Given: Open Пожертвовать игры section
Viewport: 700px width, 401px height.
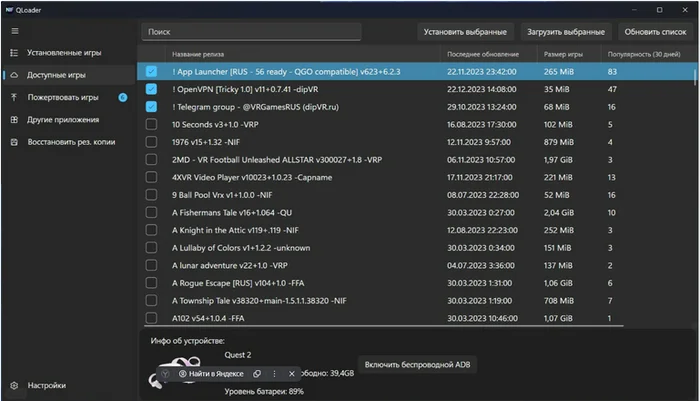Looking at the screenshot, I should (x=69, y=97).
